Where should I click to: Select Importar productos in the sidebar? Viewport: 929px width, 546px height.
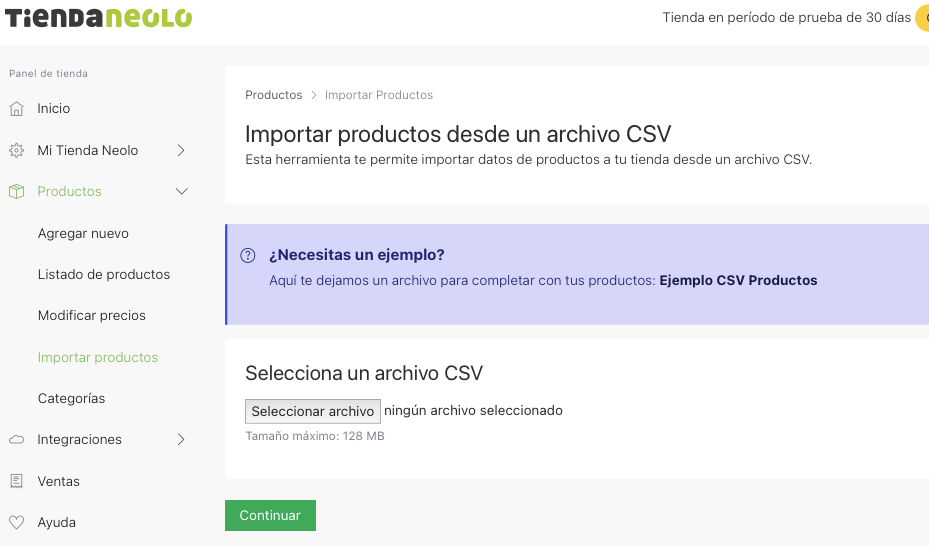pyautogui.click(x=98, y=358)
